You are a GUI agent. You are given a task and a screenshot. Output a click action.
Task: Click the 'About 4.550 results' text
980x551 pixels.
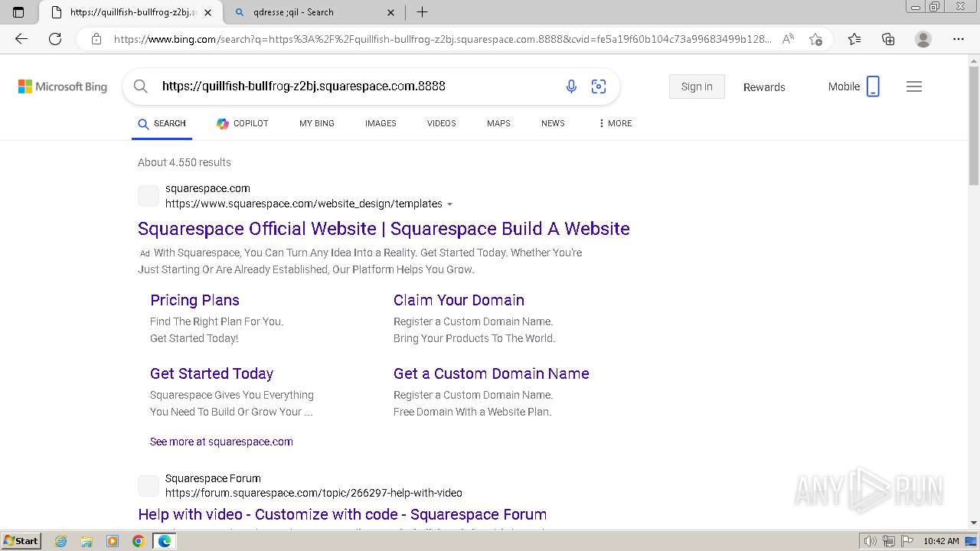tap(185, 162)
